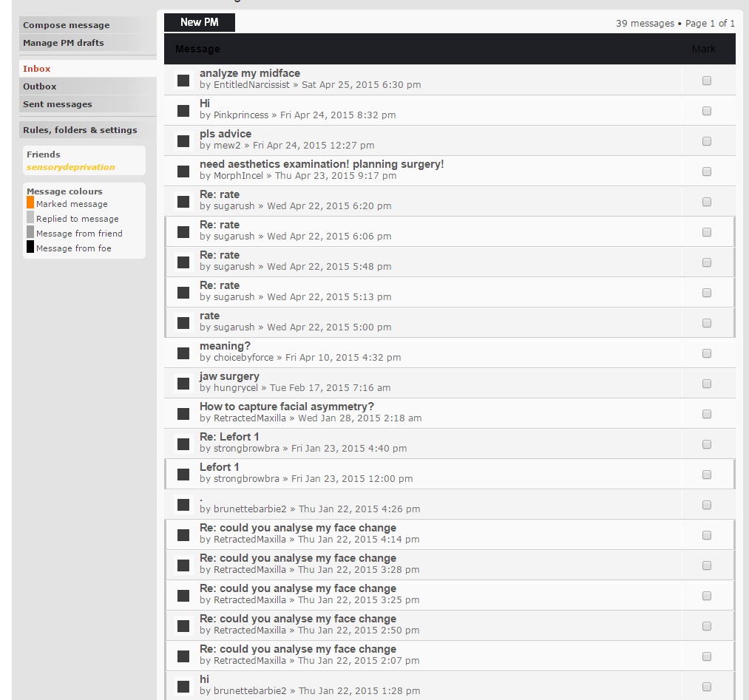Click message icon for face change 2:50 pm
Viewport: 749px width, 700px height.
pyautogui.click(x=183, y=627)
